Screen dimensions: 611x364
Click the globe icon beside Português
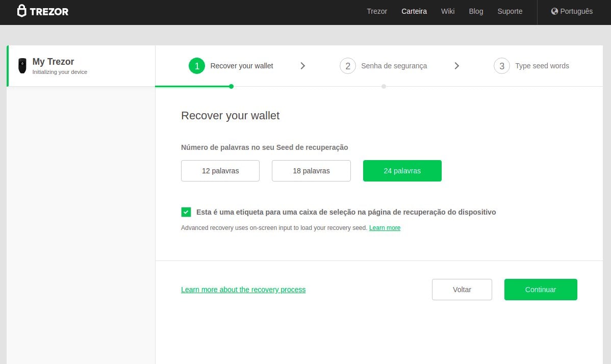coord(554,11)
